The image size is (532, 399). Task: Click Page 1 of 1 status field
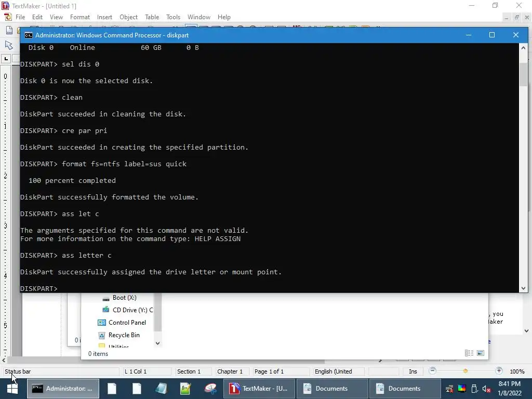(280, 371)
